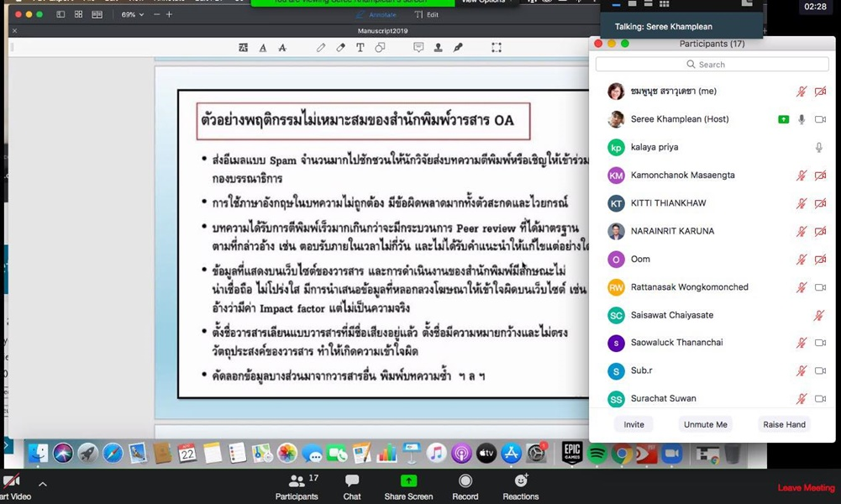Choose the Text tool in PDF toolbar

360,48
